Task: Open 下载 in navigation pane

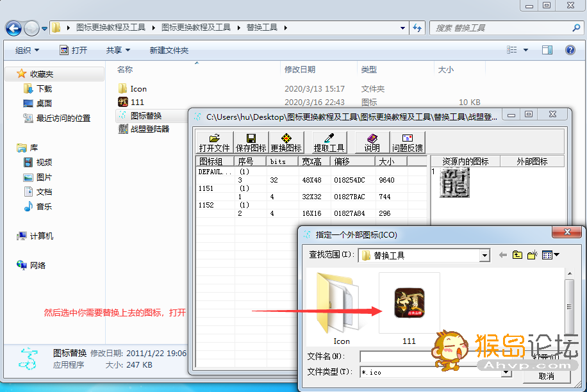Action: tap(44, 88)
